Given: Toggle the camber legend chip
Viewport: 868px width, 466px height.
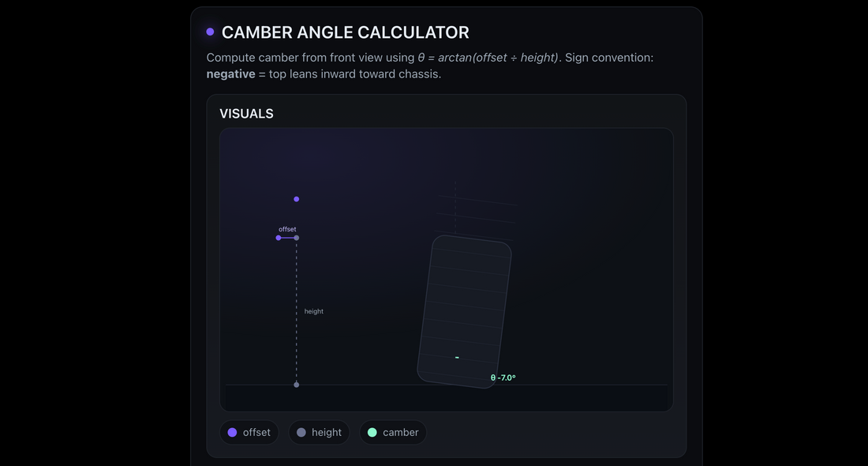Looking at the screenshot, I should pos(393,432).
